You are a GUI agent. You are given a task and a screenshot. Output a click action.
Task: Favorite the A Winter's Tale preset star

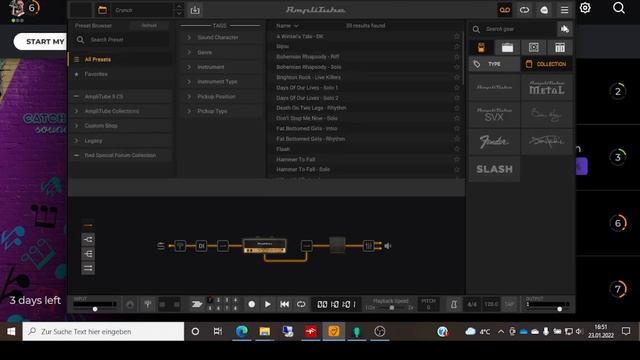[457, 36]
